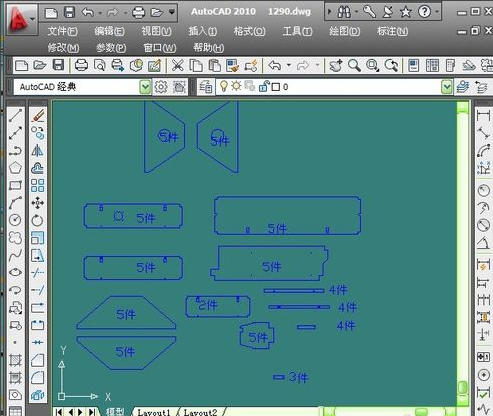The height and width of the screenshot is (416, 493).
Task: Select the Circle draw tool
Action: tap(15, 220)
